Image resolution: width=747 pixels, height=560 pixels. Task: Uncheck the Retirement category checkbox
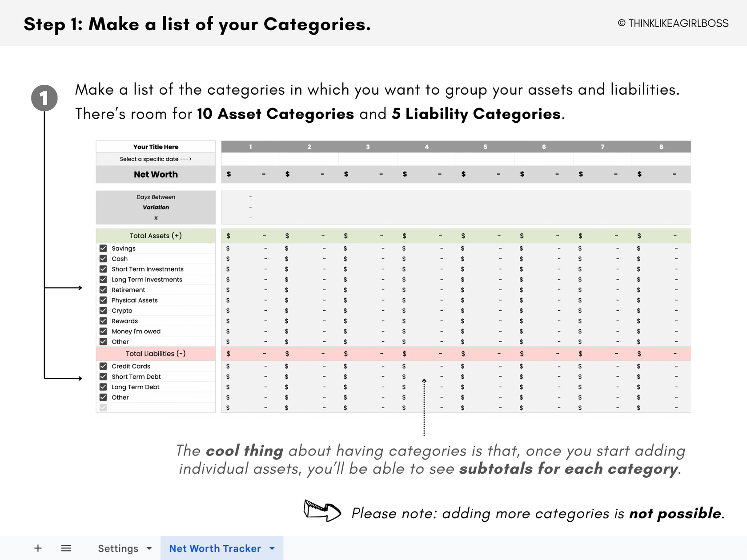103,290
